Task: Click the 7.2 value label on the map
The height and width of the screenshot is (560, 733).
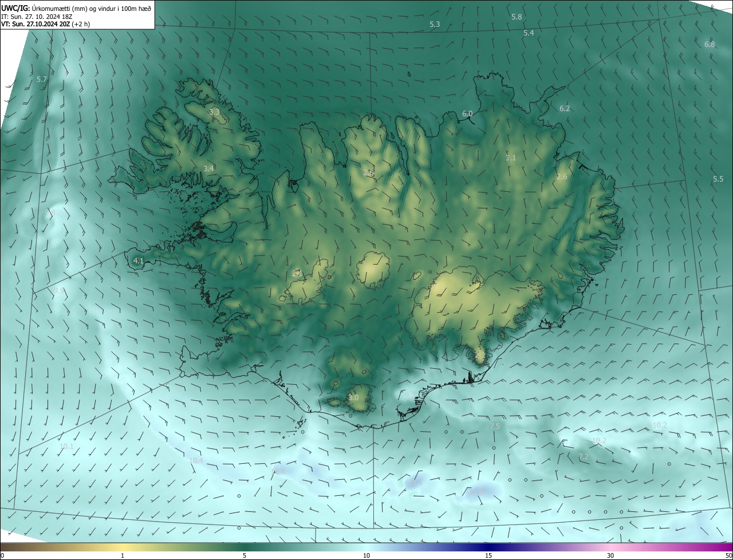Action: pos(584,457)
